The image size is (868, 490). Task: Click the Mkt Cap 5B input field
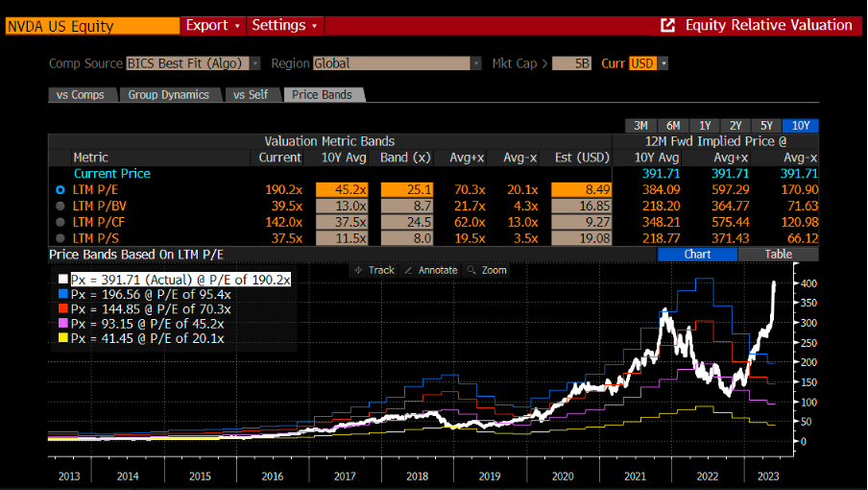(x=572, y=63)
